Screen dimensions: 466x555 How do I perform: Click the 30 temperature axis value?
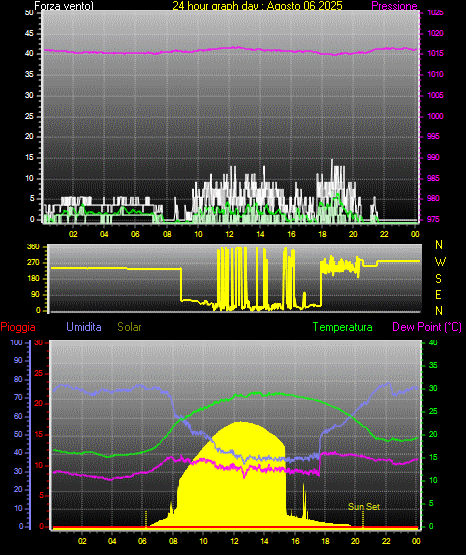[x=433, y=388]
